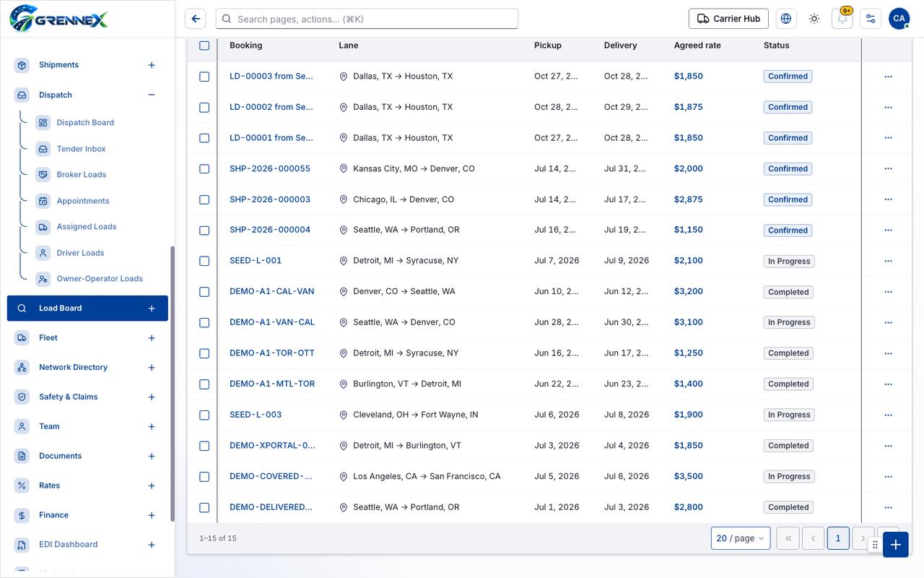The height and width of the screenshot is (578, 924).
Task: Expand the Finance section
Action: 152,515
